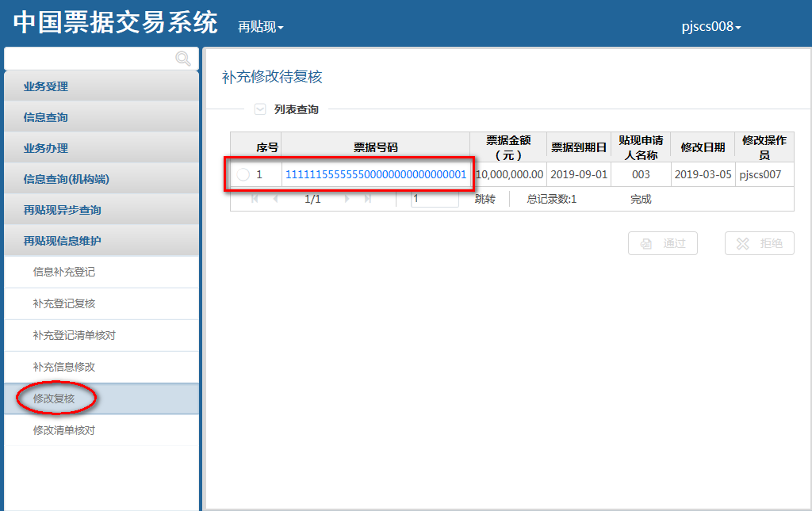Open the 再贴现 dropdown menu in header
This screenshot has height=511, width=812.
[x=260, y=27]
